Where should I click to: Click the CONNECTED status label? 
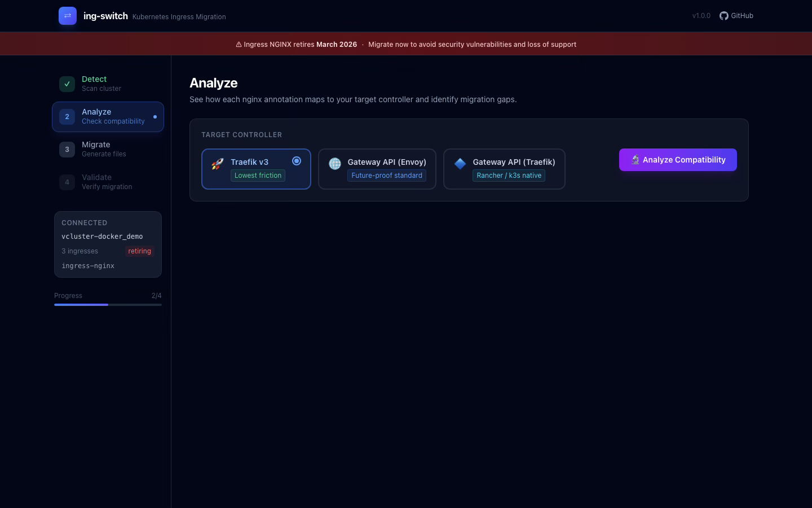(84, 223)
